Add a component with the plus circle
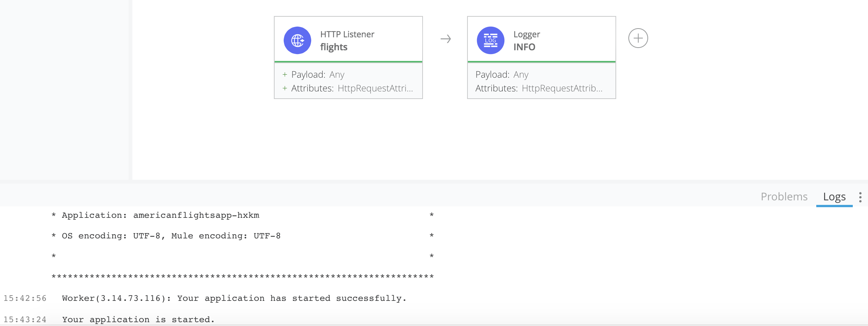This screenshot has height=326, width=868. 638,38
